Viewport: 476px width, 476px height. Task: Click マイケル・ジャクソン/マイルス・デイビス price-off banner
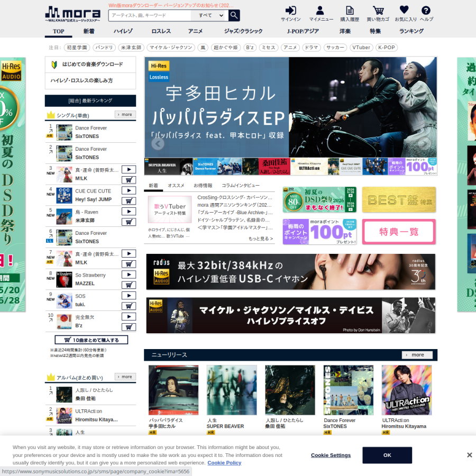[x=290, y=315]
